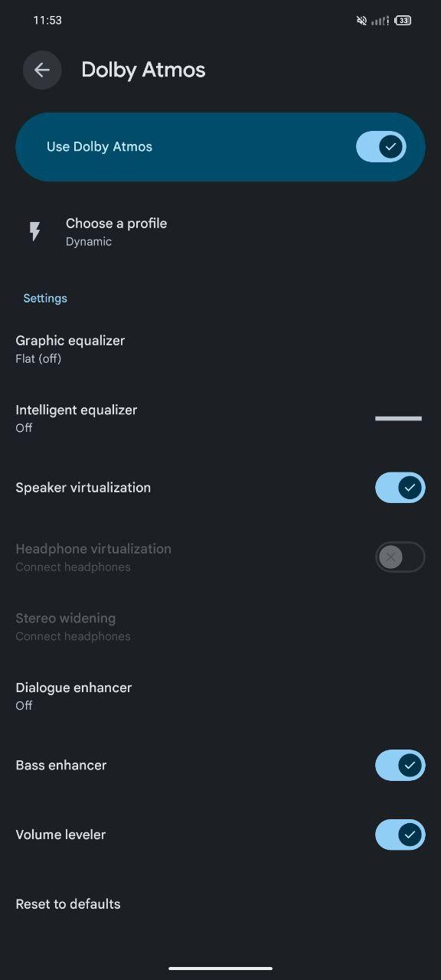441x980 pixels.
Task: Tap the signal strength bars icon
Action: coord(380,21)
